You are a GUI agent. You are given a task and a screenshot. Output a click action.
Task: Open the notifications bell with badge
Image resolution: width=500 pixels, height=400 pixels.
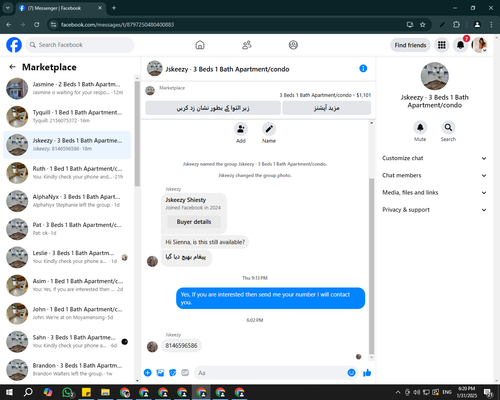461,45
